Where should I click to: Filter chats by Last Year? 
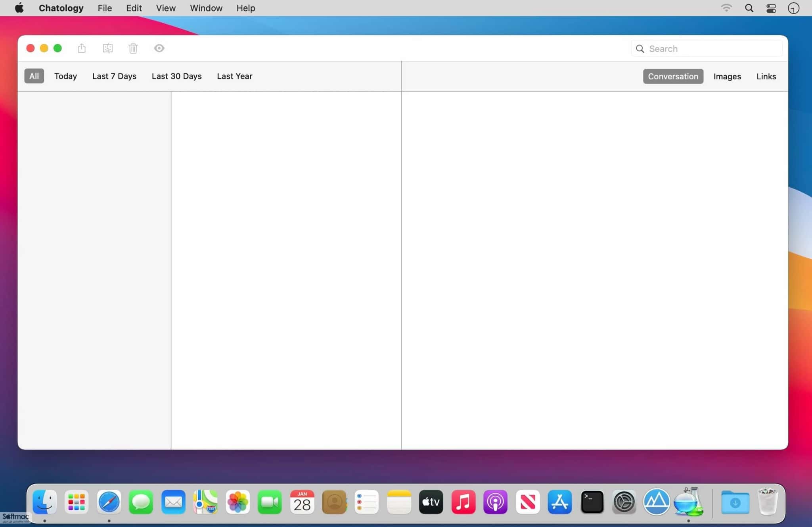tap(234, 76)
